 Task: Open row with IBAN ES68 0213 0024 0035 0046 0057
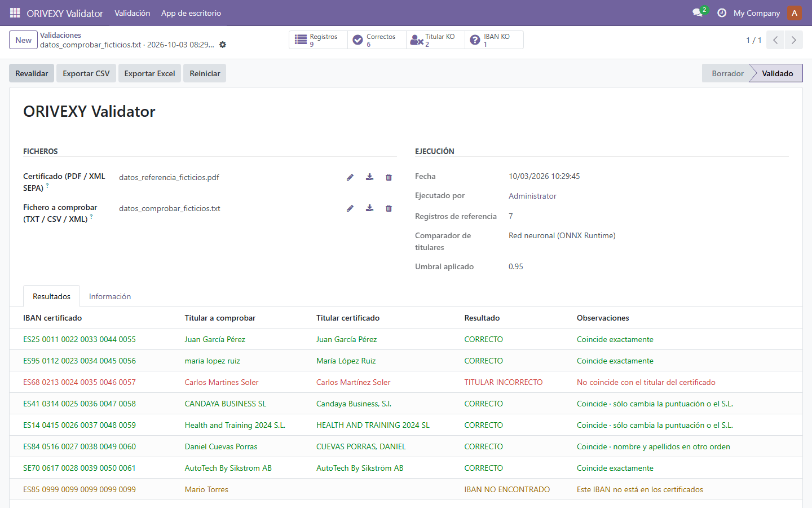[x=406, y=382]
